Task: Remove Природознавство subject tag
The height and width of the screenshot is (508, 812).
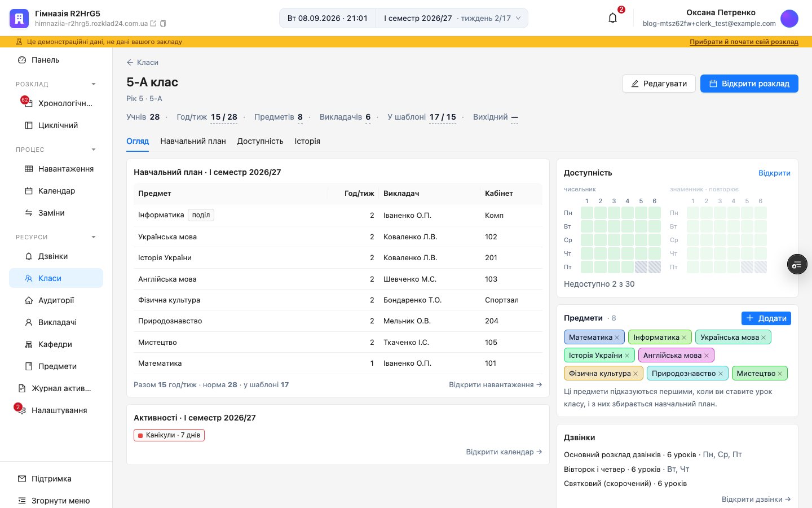Action: 720,374
